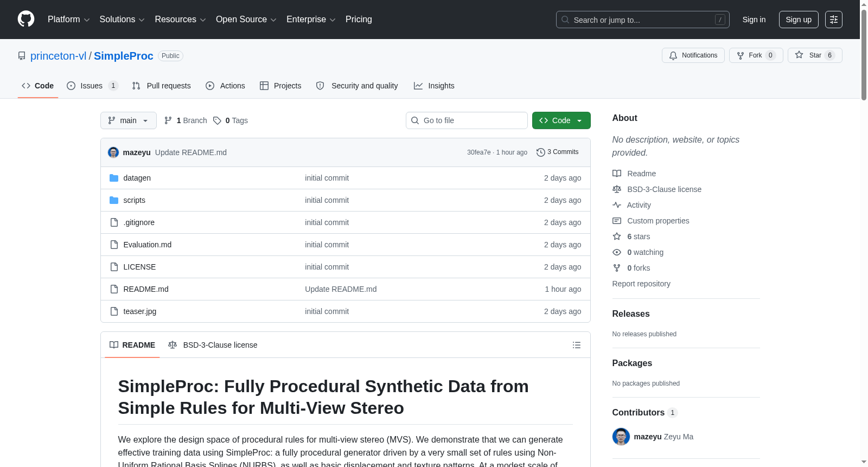This screenshot has width=868, height=467.
Task: Expand the Platform menu
Action: point(68,20)
